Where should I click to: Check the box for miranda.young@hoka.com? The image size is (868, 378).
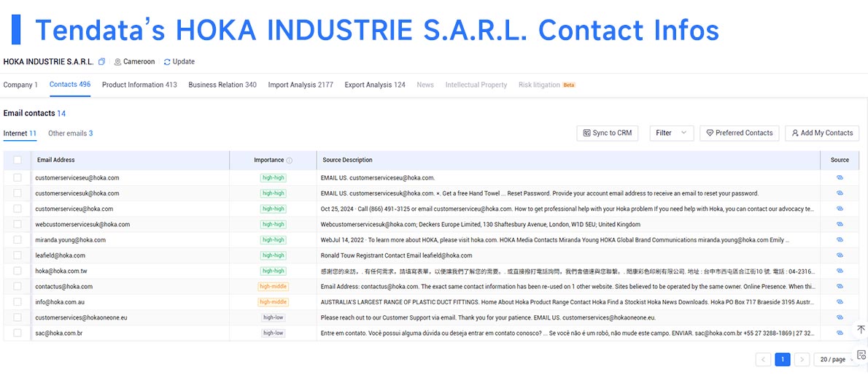[x=18, y=239]
